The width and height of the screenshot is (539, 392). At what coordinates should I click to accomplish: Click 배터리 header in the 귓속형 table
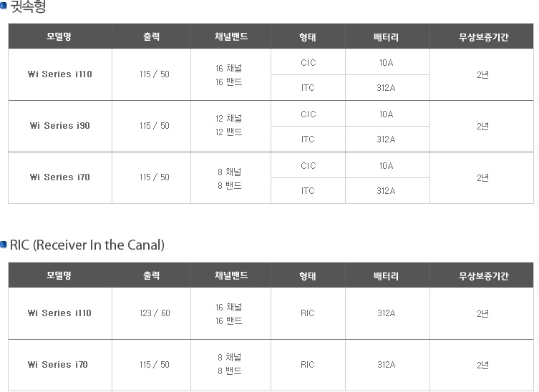pos(387,36)
